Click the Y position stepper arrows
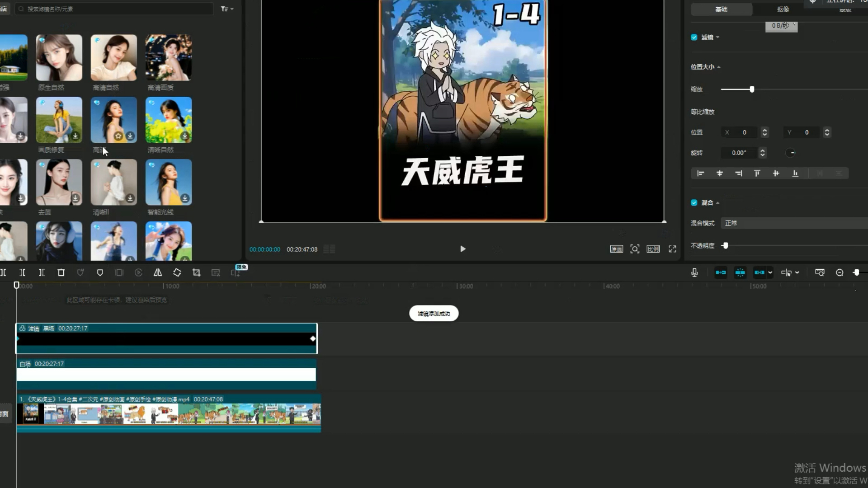Viewport: 868px width, 488px height. click(827, 132)
